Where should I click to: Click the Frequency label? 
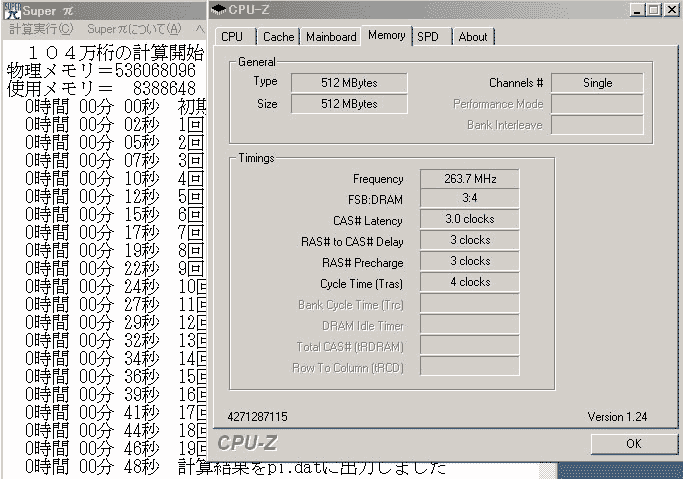tap(378, 179)
